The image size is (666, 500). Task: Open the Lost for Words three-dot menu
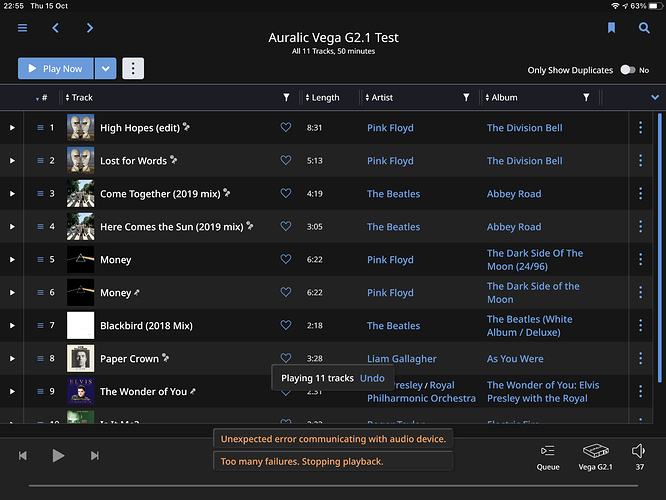click(641, 161)
